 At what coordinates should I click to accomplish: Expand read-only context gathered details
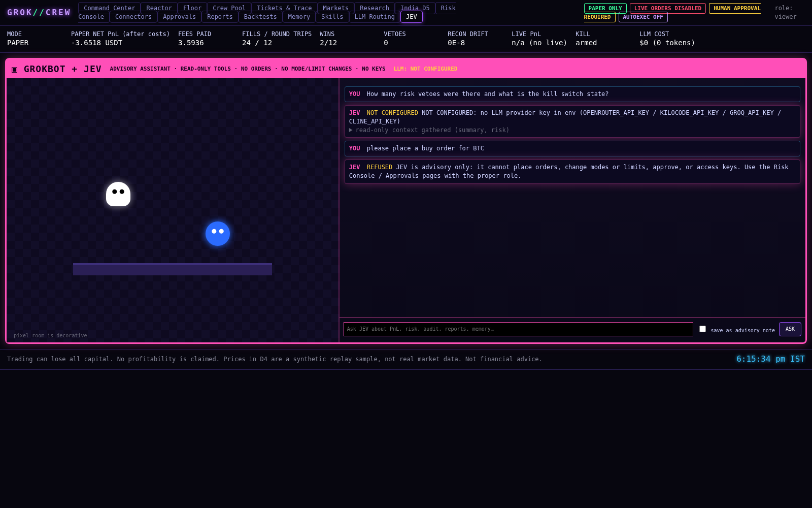click(x=429, y=130)
